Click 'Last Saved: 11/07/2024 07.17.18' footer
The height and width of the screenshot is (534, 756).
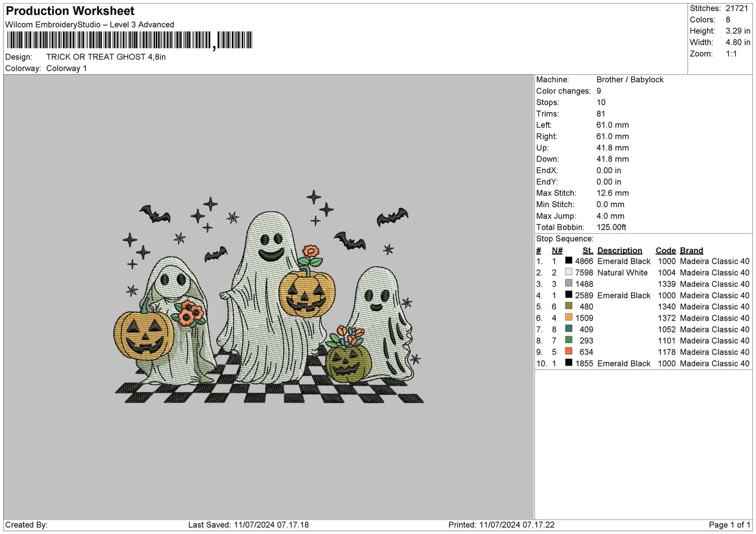[249, 525]
